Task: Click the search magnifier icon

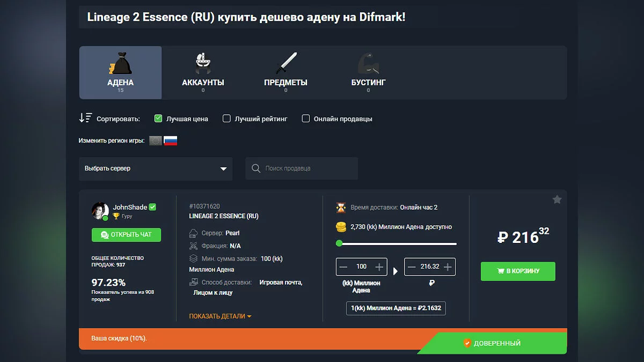Action: click(256, 168)
